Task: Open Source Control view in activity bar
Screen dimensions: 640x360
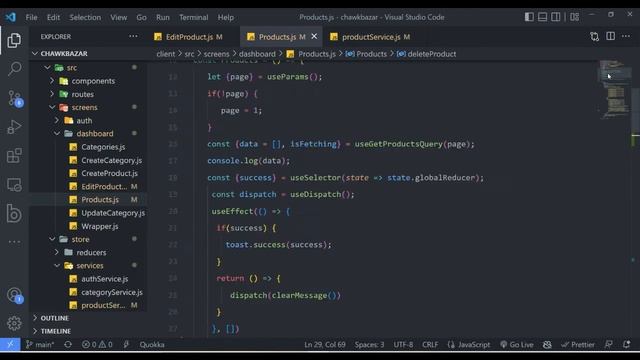Action: coord(15,98)
